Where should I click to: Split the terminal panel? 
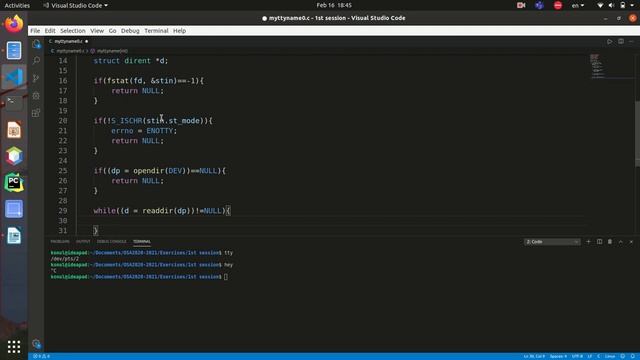[599, 242]
